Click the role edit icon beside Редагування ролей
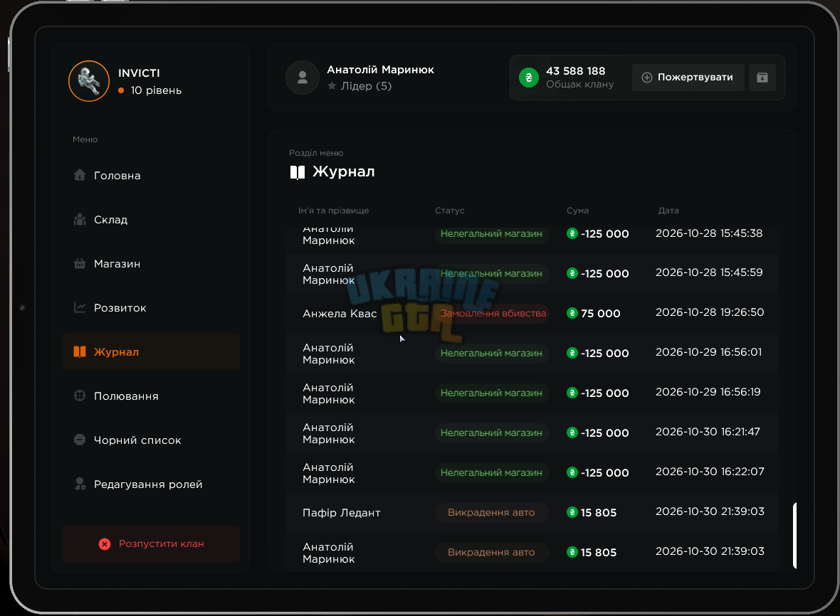The height and width of the screenshot is (616, 840). 79,484
